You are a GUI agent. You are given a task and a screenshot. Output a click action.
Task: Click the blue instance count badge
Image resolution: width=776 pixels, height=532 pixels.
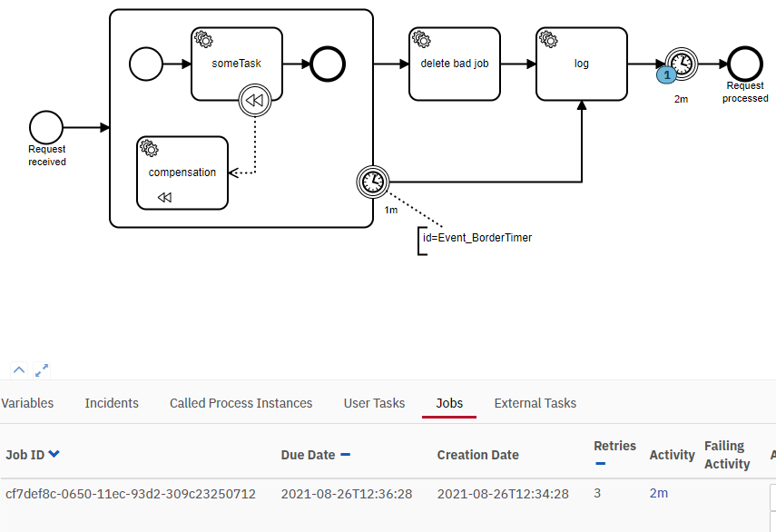pyautogui.click(x=667, y=74)
